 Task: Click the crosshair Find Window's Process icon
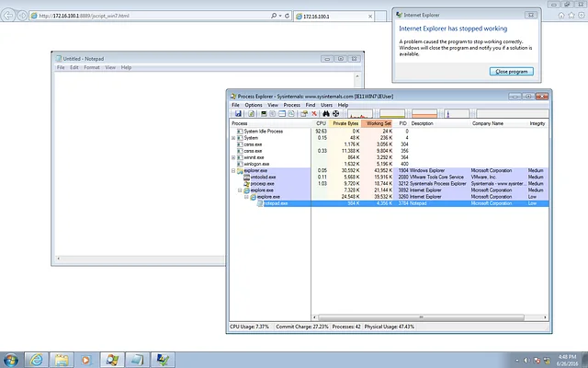pyautogui.click(x=335, y=113)
